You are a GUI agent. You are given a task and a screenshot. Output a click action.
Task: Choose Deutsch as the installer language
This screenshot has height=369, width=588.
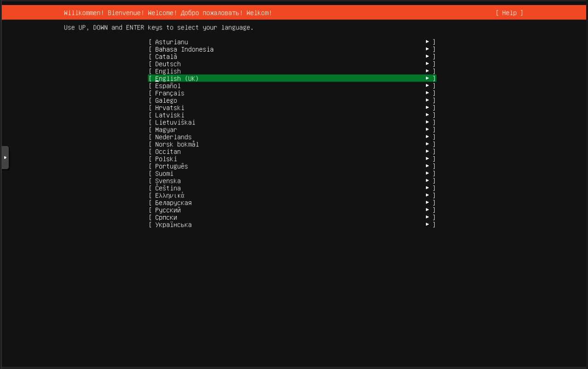pos(168,64)
